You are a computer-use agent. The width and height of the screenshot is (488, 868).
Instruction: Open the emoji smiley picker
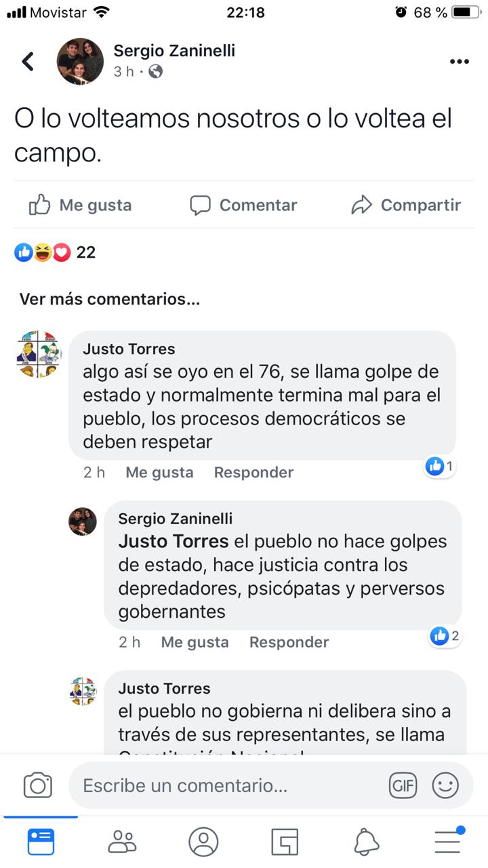click(x=445, y=785)
